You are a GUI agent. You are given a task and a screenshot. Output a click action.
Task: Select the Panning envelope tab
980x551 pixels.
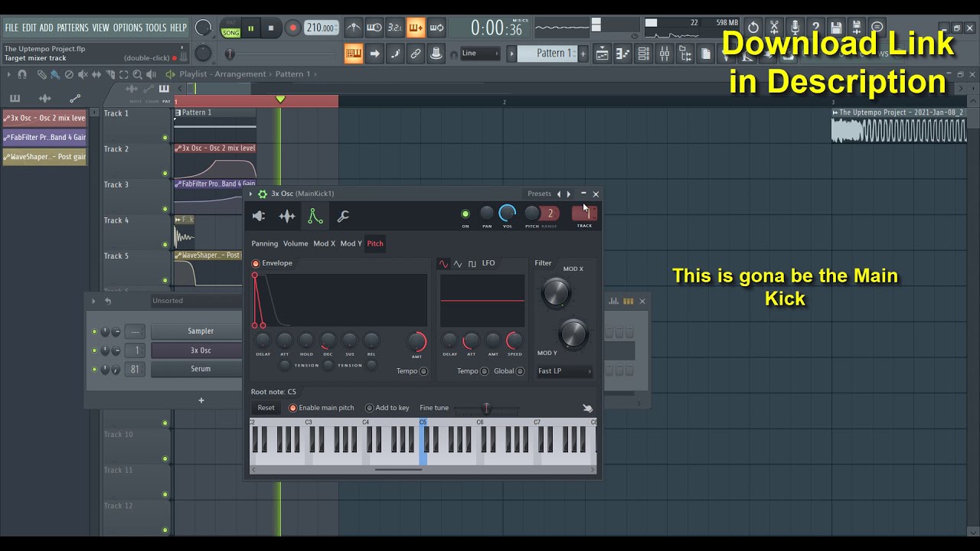pos(265,243)
